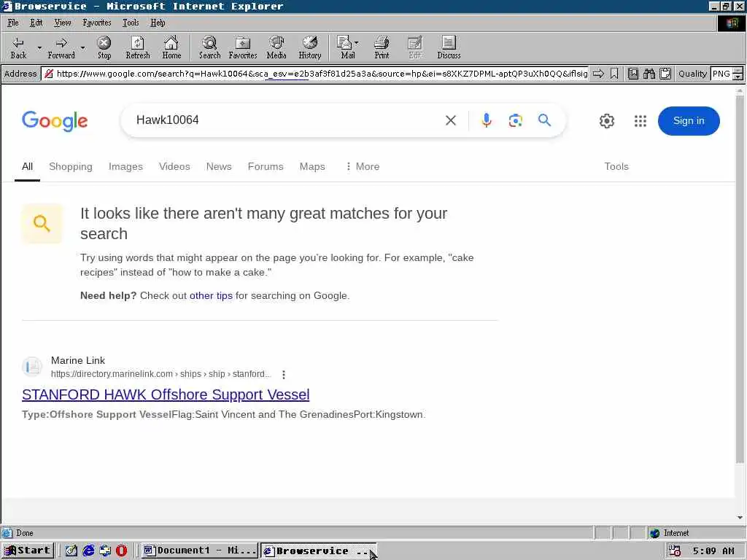Open Google settings gear

[x=606, y=121]
